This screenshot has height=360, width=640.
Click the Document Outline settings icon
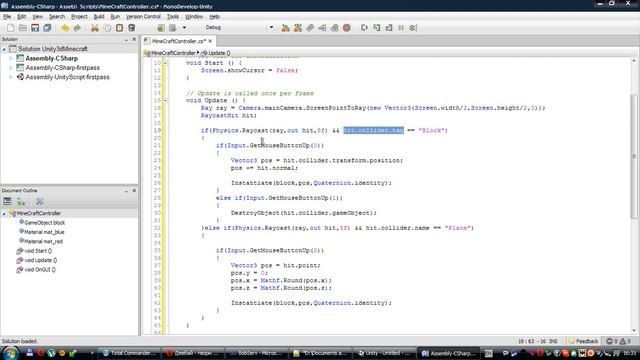point(40,201)
